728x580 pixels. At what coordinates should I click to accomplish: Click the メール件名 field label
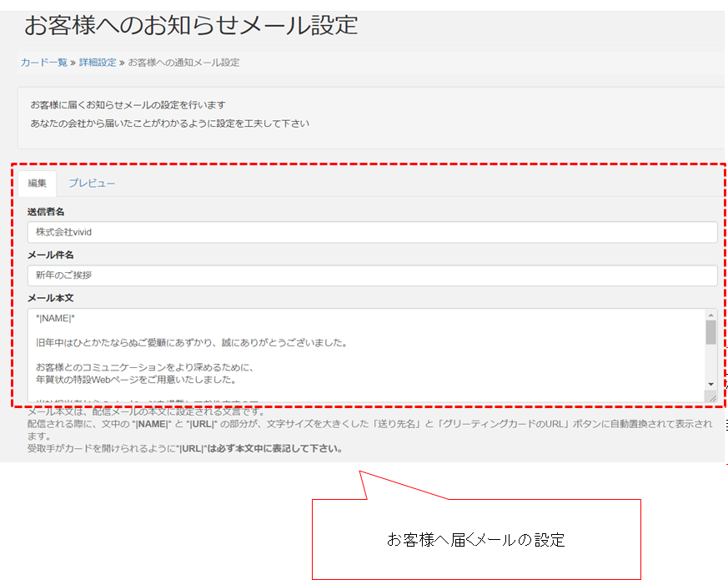(x=50, y=255)
